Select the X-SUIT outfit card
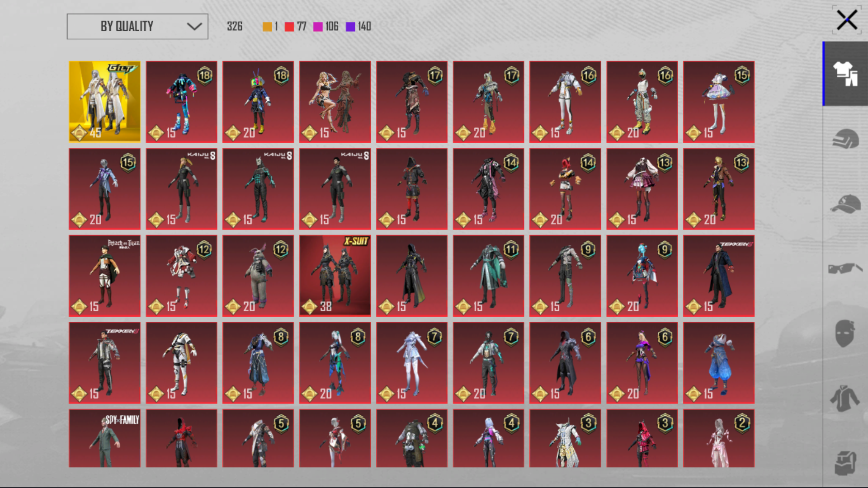The width and height of the screenshot is (868, 488). (335, 276)
